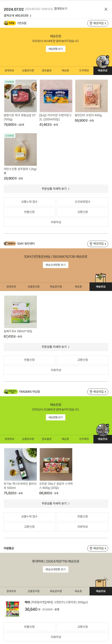Open 달링다운 와규 윗등심살 product image
The width and height of the screenshot is (112, 644).
coord(20,96)
